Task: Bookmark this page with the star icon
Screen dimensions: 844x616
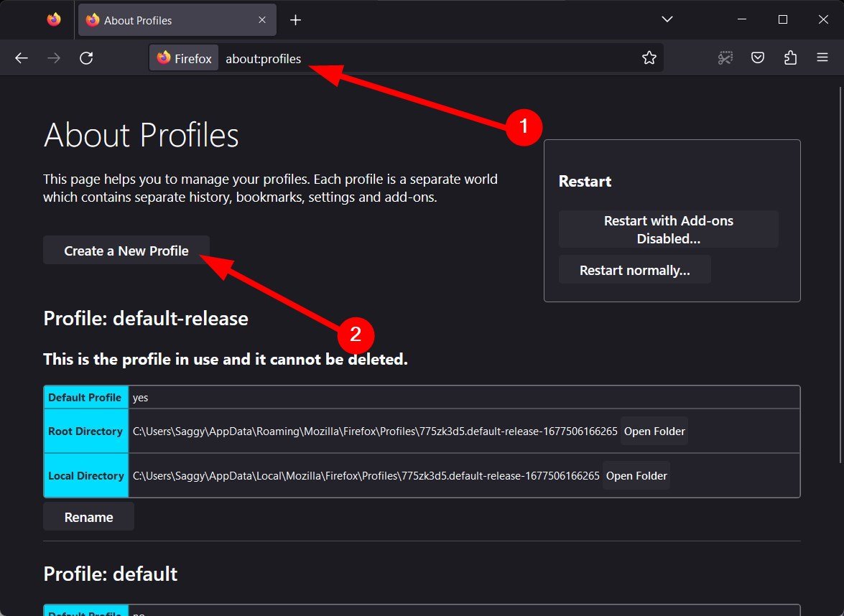Action: click(x=649, y=58)
